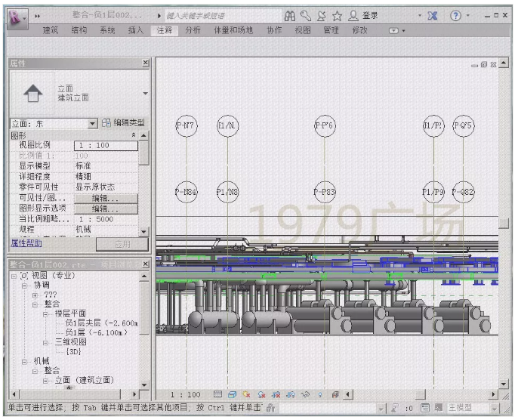
Task: Click the editable-only icon beside 主模型
Action: click(439, 408)
